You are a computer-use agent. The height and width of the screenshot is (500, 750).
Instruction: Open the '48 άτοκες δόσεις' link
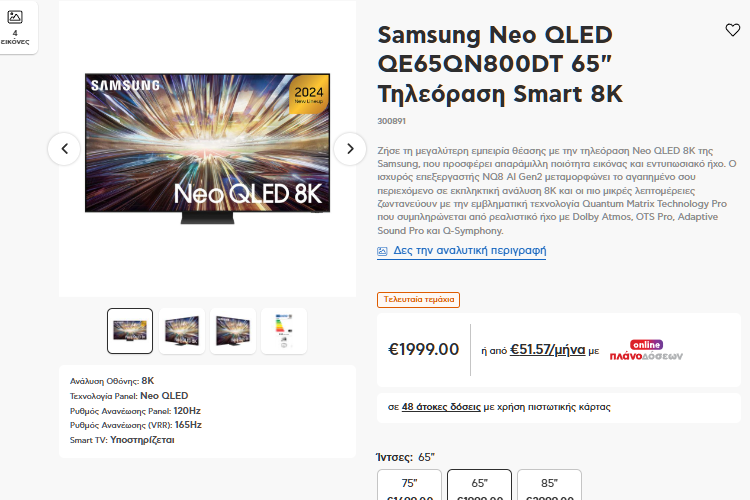click(x=440, y=407)
